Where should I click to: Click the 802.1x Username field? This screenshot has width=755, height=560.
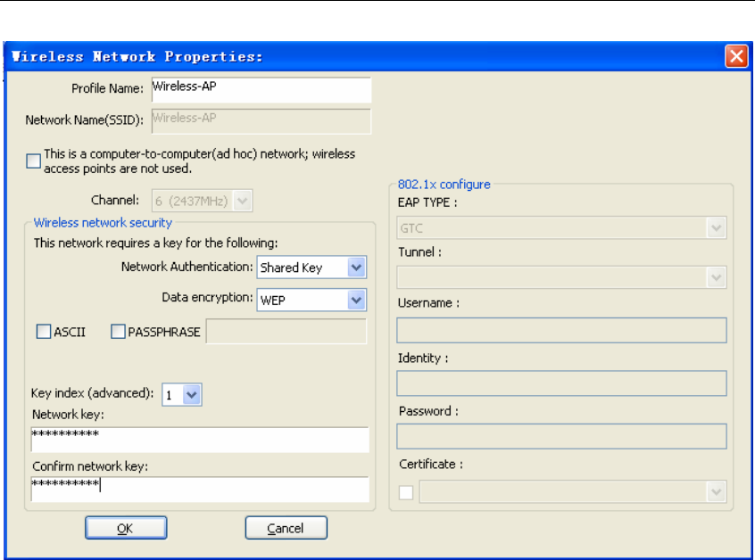coord(561,330)
